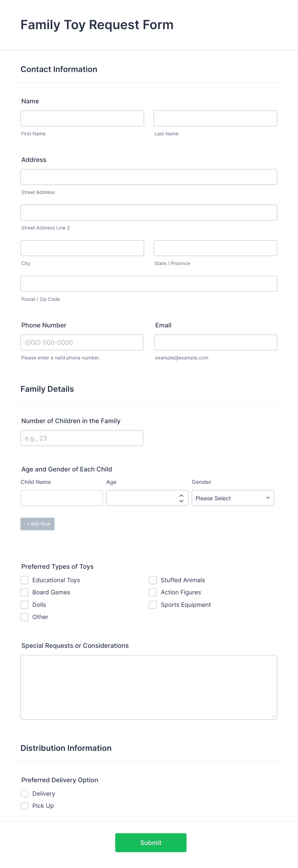Select the Pick Up option
Viewport: 298px width, 868px height.
[24, 806]
